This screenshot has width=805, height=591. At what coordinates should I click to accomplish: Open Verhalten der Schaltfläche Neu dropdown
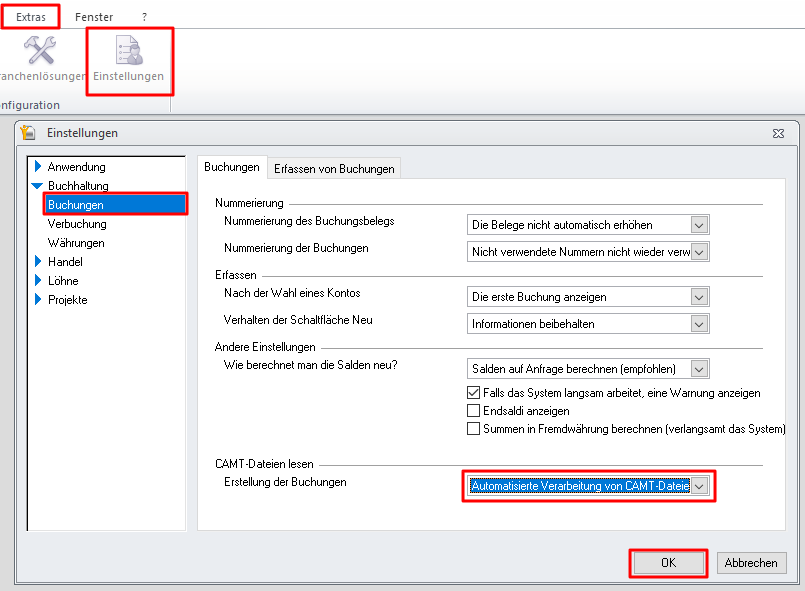(x=699, y=323)
